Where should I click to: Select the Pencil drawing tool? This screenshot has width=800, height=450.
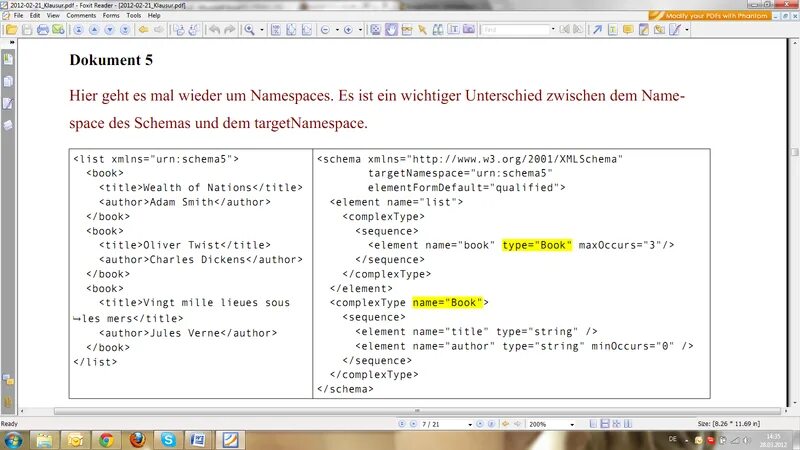(675, 30)
